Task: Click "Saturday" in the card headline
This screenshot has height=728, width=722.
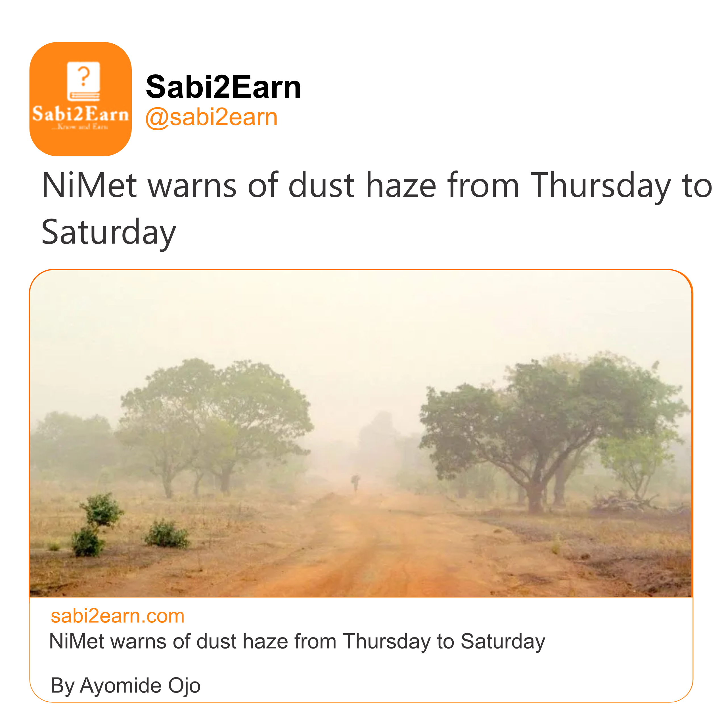Action: coord(503,641)
